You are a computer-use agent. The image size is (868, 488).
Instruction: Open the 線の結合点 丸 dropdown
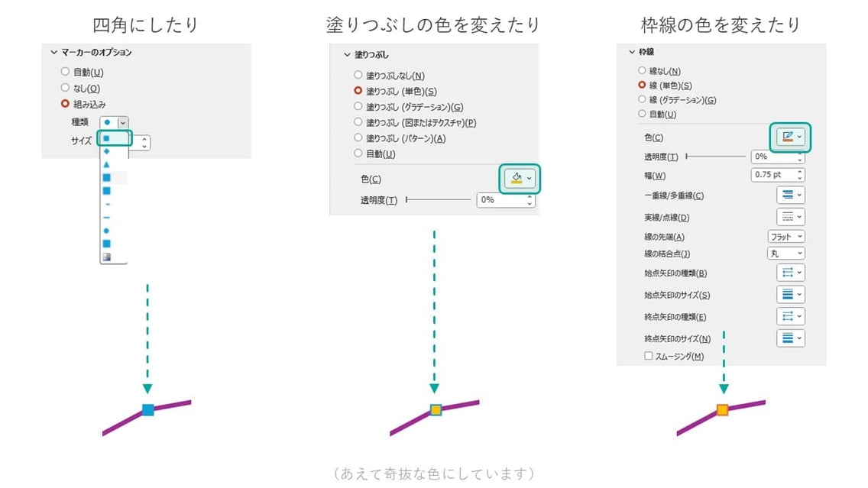click(786, 253)
